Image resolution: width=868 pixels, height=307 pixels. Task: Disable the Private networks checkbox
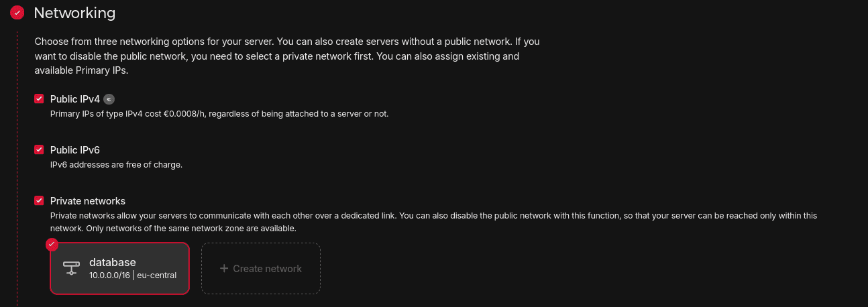pos(39,200)
